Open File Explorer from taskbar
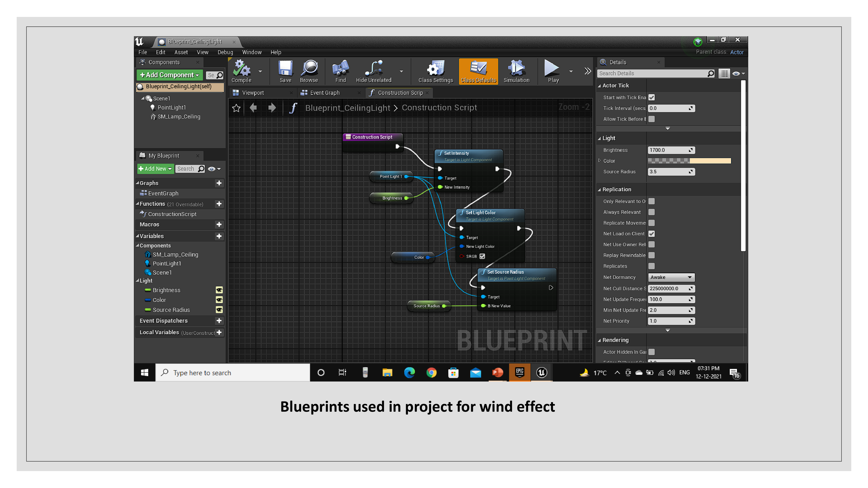Screen dimensions: 868x488 (387, 372)
